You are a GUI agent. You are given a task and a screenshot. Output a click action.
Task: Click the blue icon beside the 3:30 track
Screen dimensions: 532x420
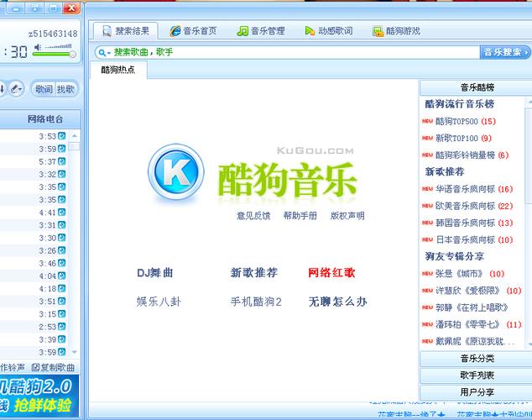pyautogui.click(x=62, y=238)
